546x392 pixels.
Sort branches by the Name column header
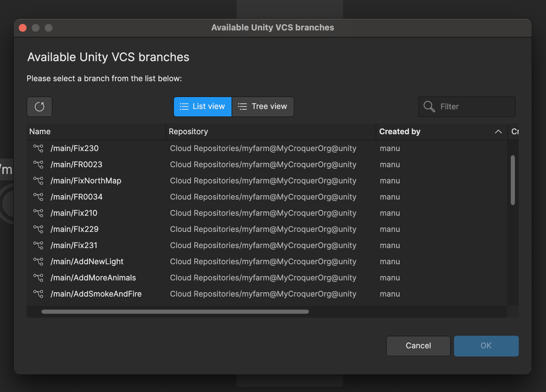click(x=40, y=131)
